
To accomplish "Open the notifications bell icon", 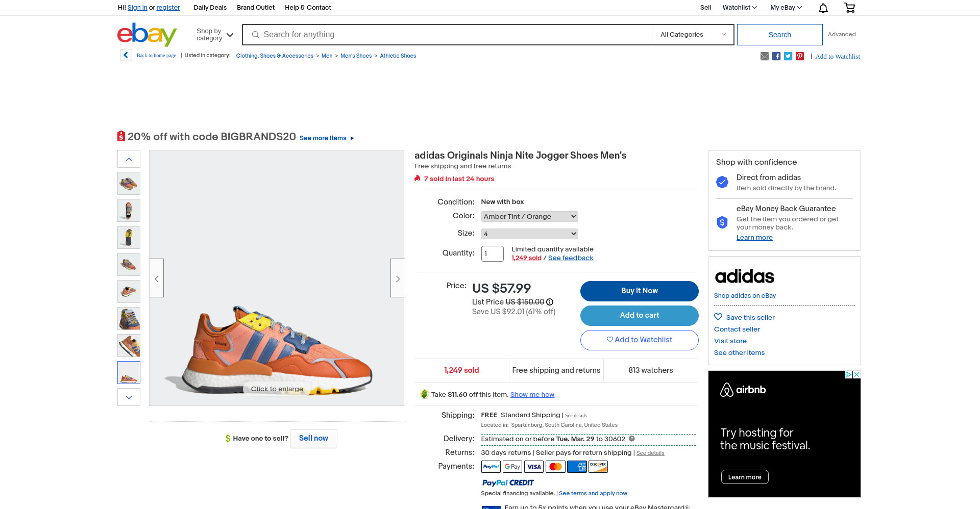I will (823, 8).
